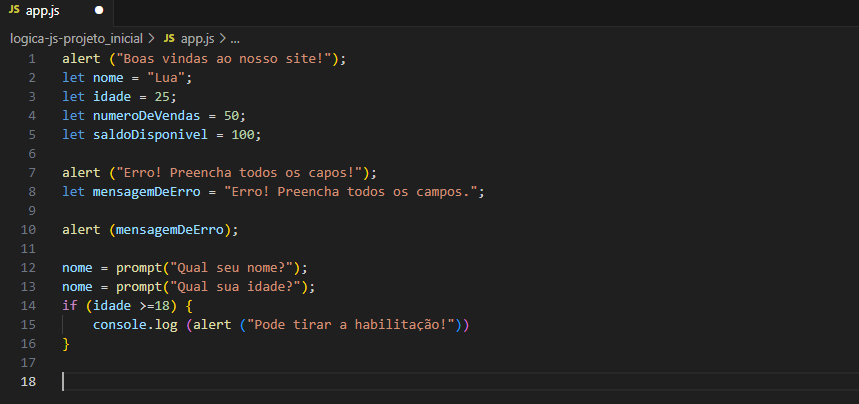This screenshot has height=404, width=859.
Task: Click the alert call inside console.log
Action: pos(212,325)
